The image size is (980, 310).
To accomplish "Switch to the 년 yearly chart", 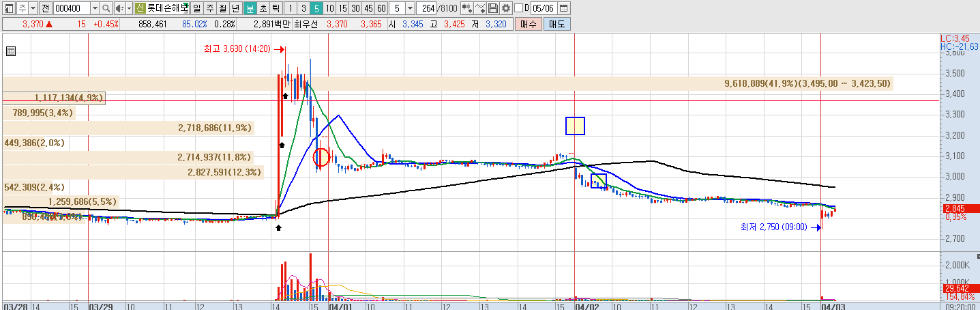I will [235, 8].
